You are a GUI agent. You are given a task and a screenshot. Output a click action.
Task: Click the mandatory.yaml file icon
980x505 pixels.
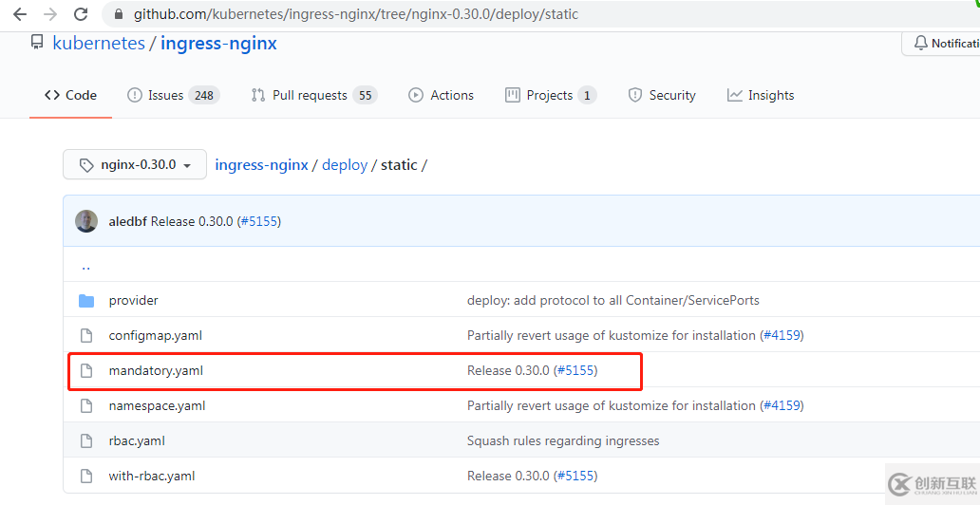point(86,371)
